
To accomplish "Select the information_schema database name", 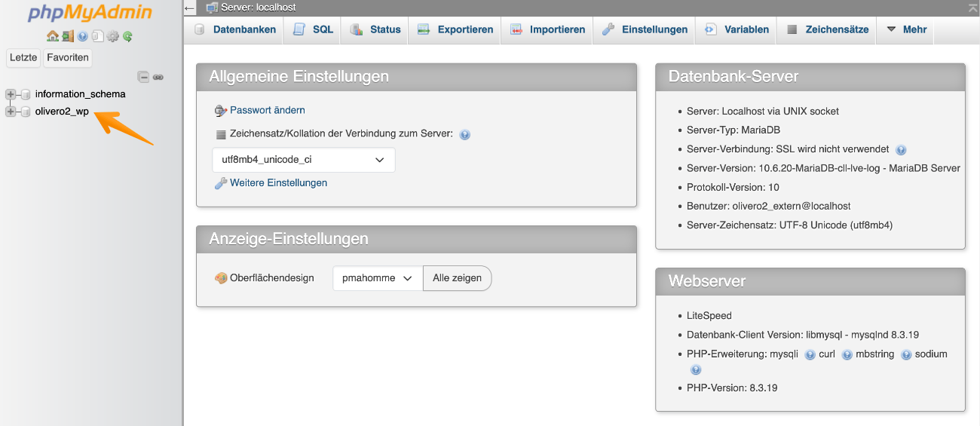I will pyautogui.click(x=81, y=94).
